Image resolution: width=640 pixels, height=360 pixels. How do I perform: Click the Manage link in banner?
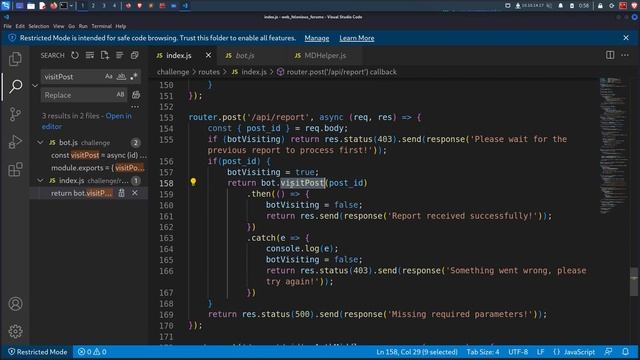click(317, 38)
